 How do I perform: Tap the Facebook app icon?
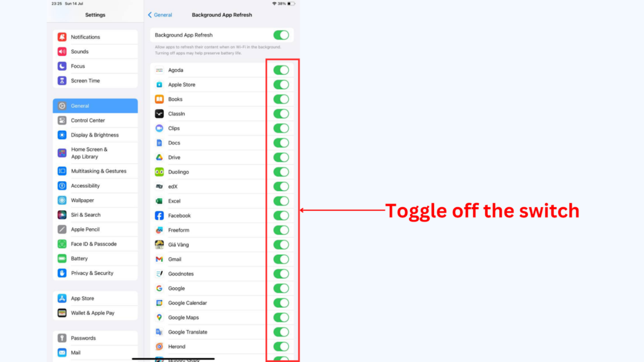(159, 216)
